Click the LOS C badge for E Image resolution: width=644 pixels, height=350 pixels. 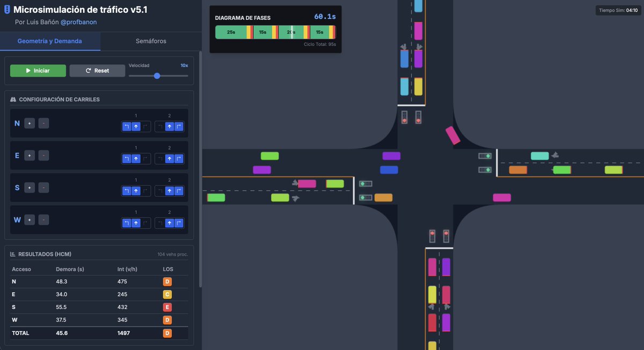pyautogui.click(x=167, y=294)
